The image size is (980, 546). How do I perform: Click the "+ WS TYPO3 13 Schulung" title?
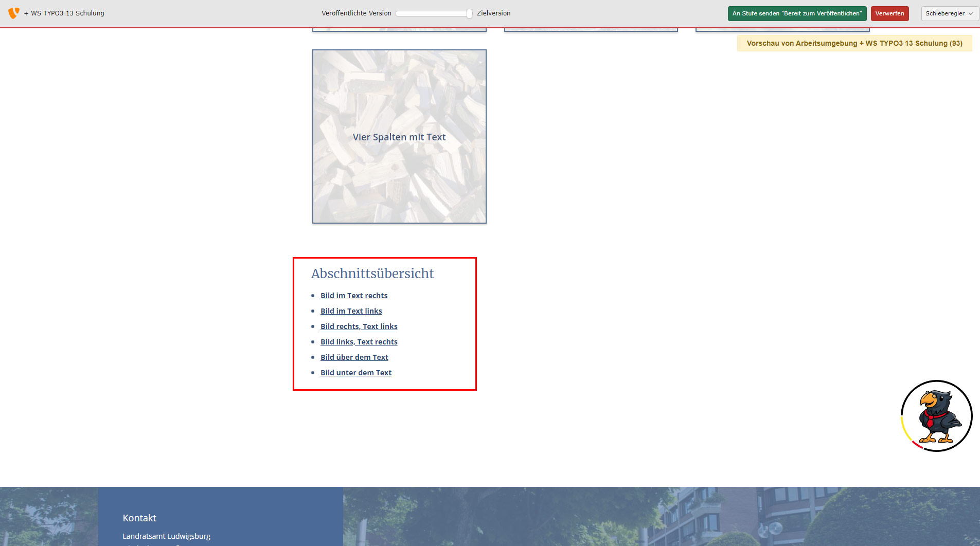pos(64,13)
